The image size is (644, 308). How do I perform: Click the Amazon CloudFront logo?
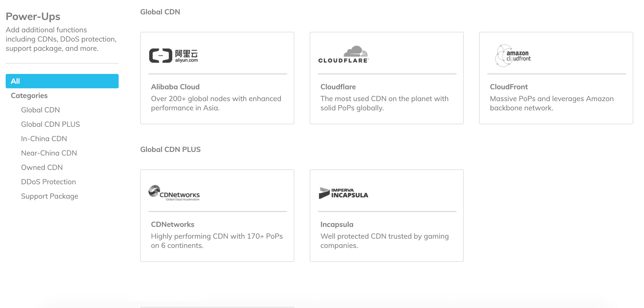pyautogui.click(x=513, y=55)
